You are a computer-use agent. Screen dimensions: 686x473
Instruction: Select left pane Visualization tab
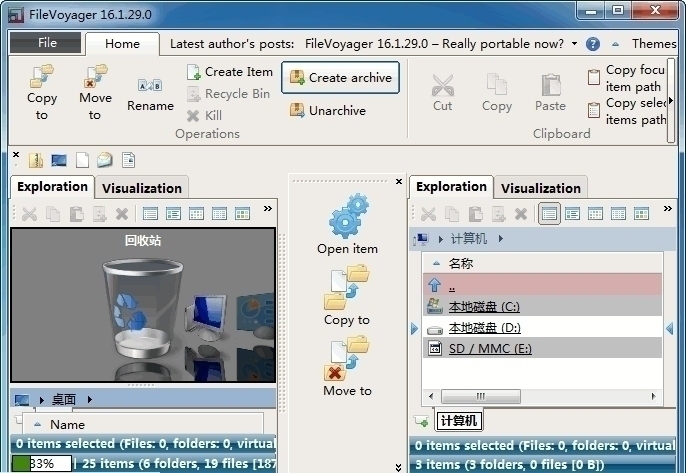(142, 188)
